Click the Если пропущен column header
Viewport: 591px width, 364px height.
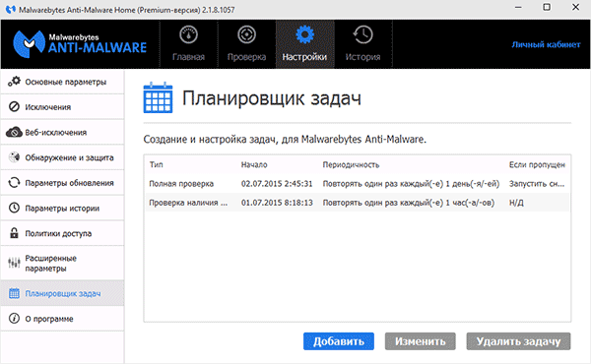(537, 165)
